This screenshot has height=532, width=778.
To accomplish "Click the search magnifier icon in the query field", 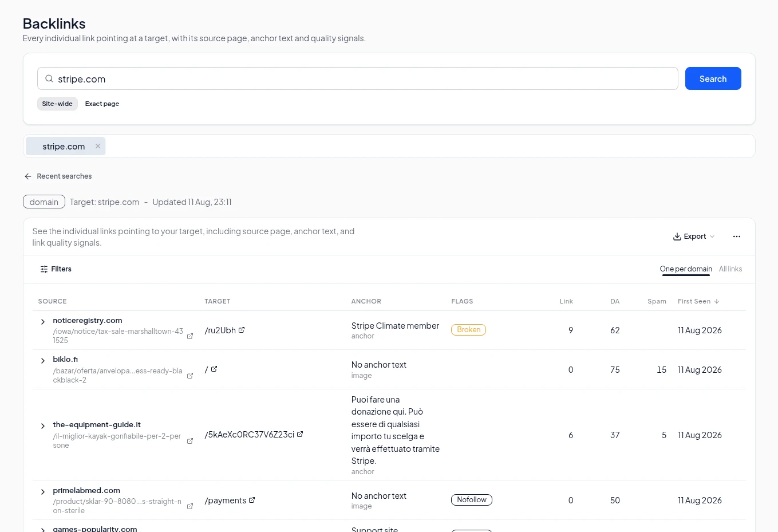I will click(x=49, y=79).
